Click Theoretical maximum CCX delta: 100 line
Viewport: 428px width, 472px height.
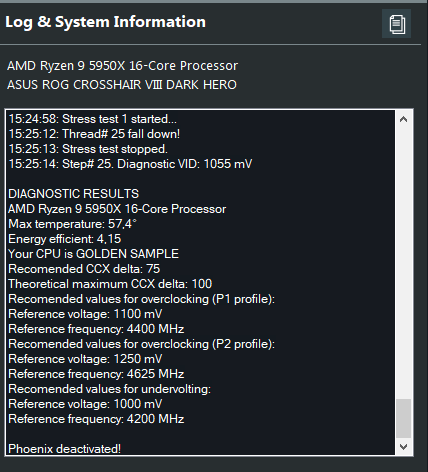click(110, 284)
